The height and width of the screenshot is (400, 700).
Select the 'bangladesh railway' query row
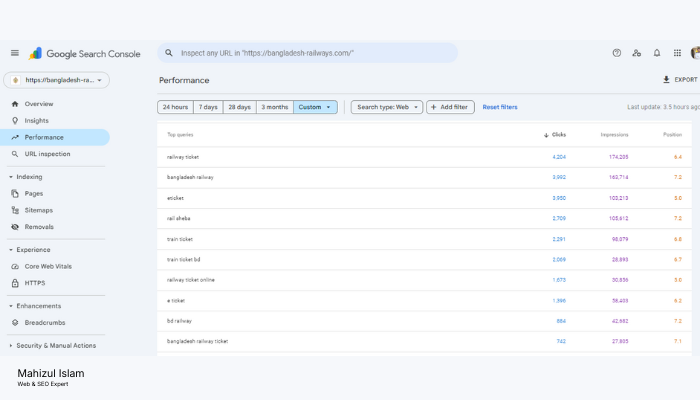(424, 177)
